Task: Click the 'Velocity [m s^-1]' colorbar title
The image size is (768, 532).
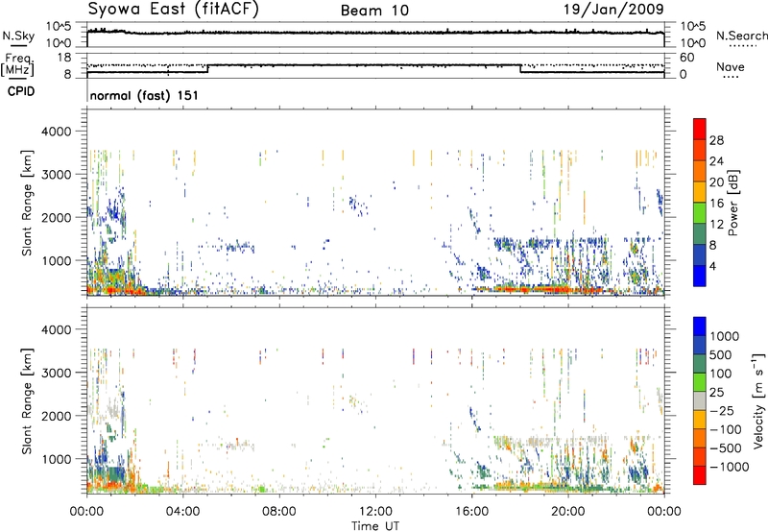Action: click(x=758, y=400)
